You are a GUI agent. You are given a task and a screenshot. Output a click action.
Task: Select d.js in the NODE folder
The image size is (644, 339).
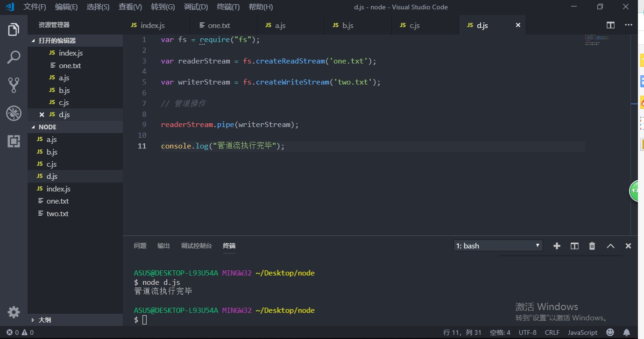[75, 176]
